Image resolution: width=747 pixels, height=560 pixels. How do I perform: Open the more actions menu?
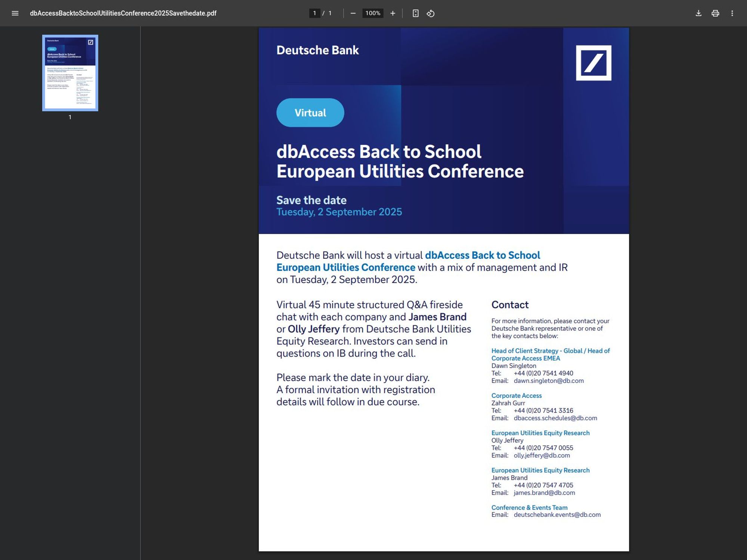(x=732, y=13)
